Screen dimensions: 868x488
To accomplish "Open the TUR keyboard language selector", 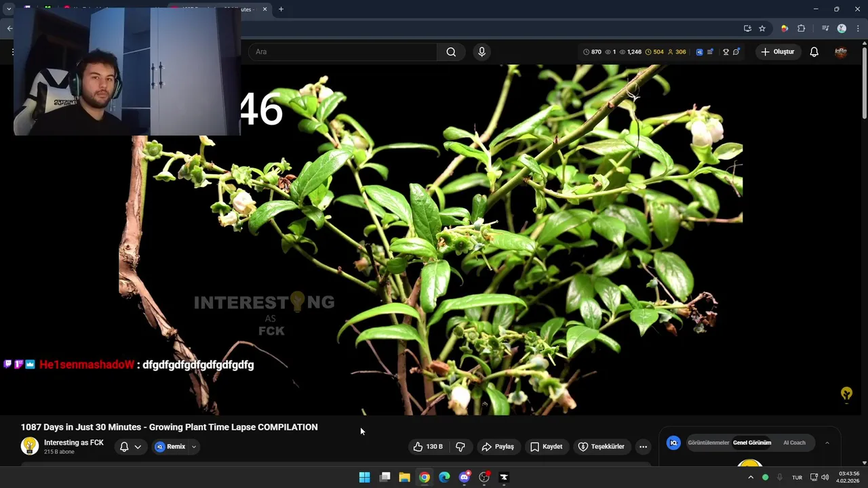I will coord(797,477).
